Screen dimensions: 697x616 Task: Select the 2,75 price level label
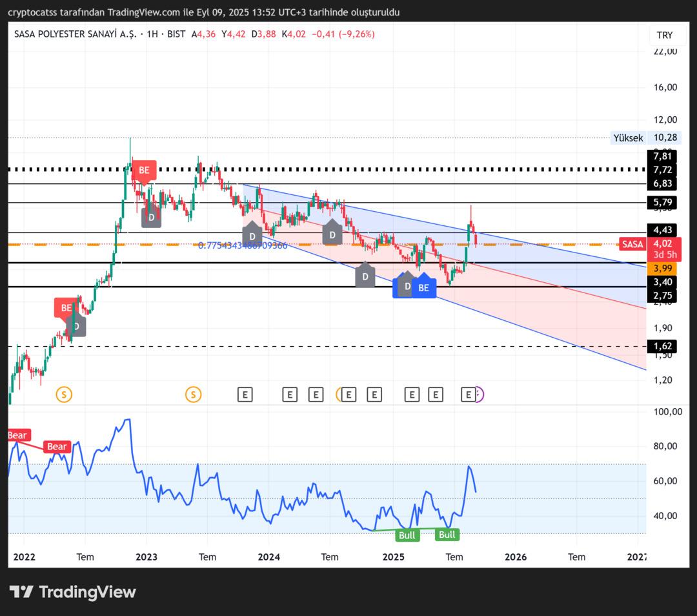[x=662, y=296]
